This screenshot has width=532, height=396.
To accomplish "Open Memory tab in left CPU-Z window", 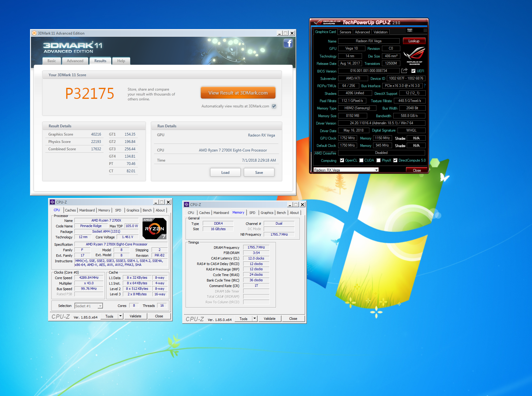I will (104, 210).
